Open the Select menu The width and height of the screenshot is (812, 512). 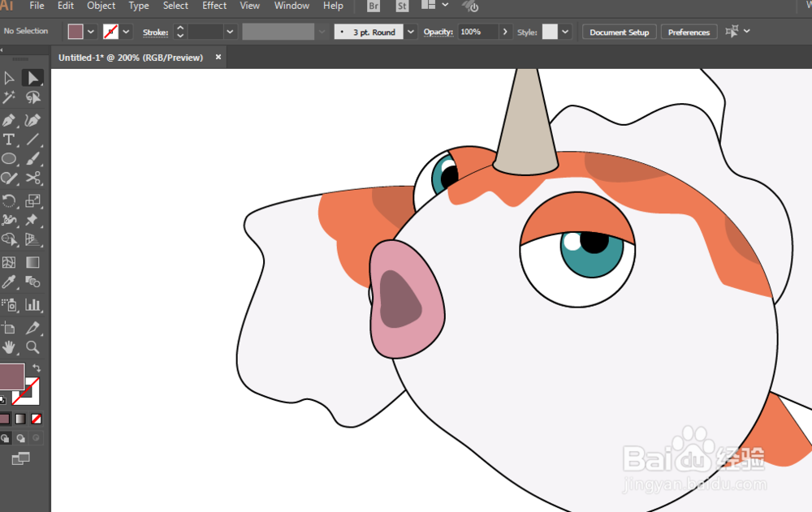[175, 6]
